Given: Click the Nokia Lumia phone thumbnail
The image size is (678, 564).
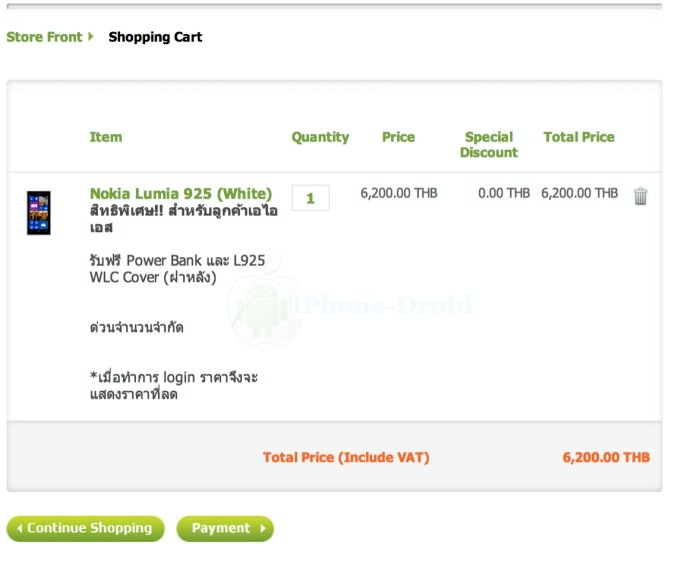Looking at the screenshot, I should pyautogui.click(x=38, y=213).
